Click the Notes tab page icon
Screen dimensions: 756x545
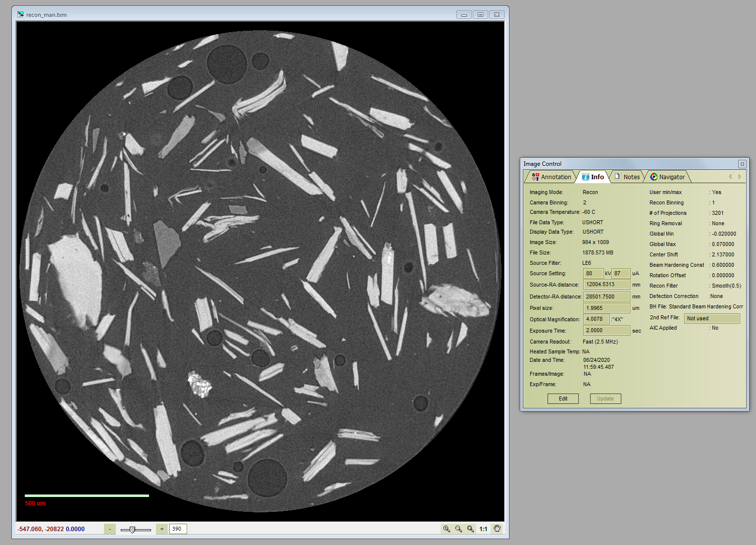point(617,176)
